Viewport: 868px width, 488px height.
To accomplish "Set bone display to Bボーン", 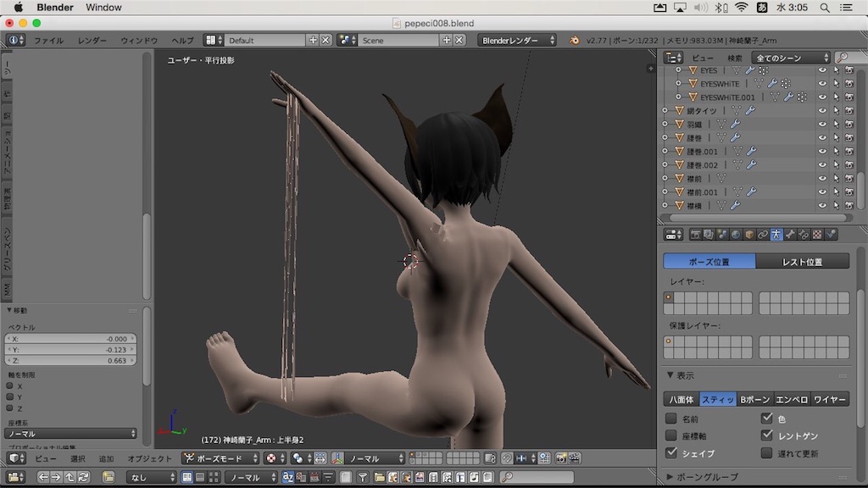I will click(755, 399).
